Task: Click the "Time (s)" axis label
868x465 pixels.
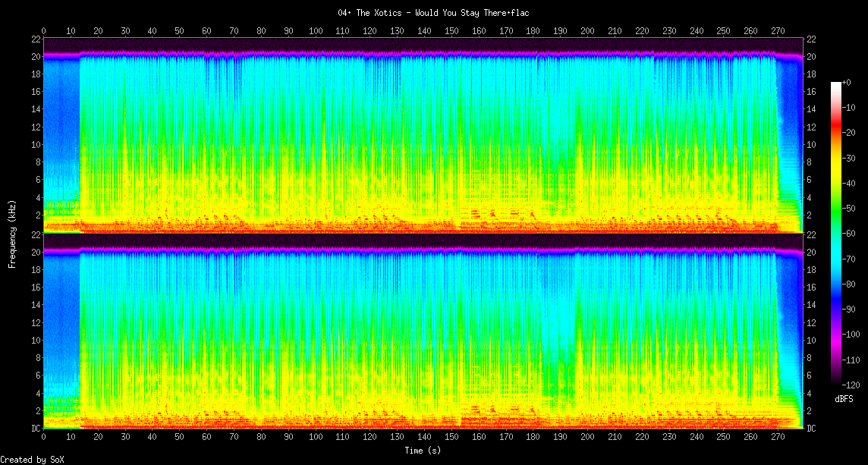Action: click(422, 451)
